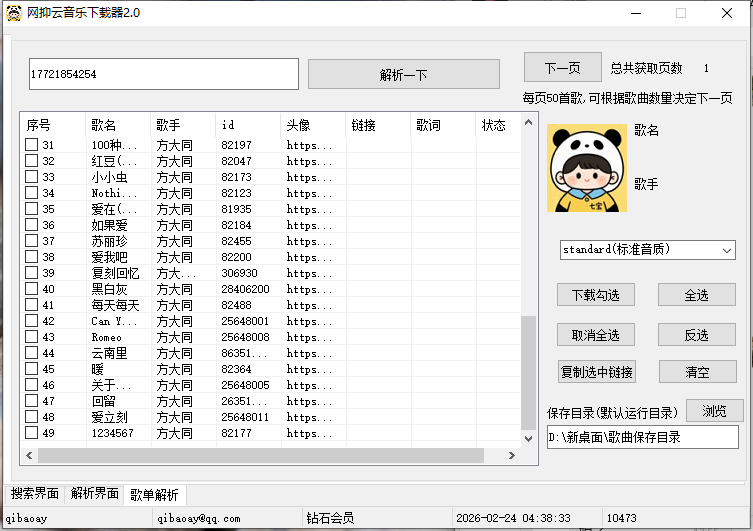Open the standard(标准音质) quality dropdown
Image resolution: width=753 pixels, height=531 pixels.
tap(647, 250)
